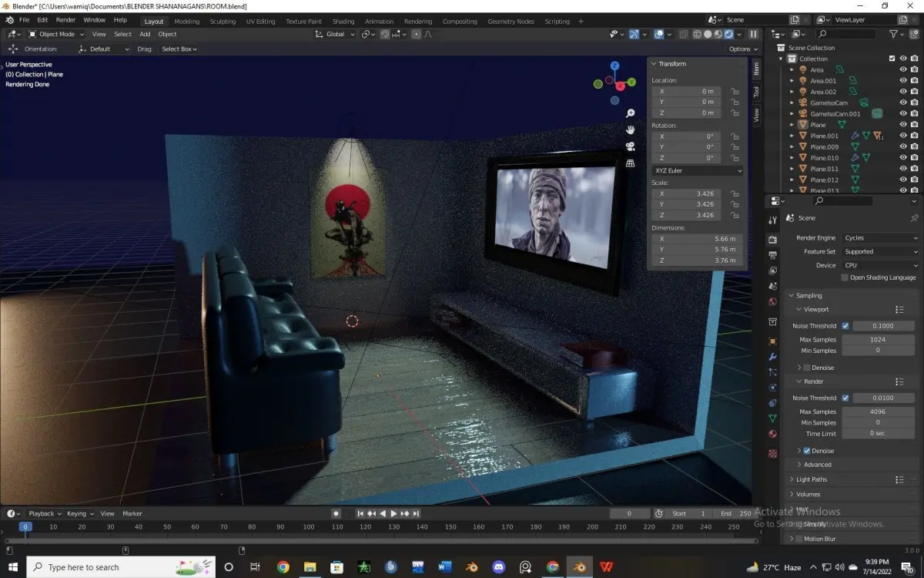Open the Tool sidebar tab
Image resolution: width=924 pixels, height=578 pixels.
(x=756, y=92)
